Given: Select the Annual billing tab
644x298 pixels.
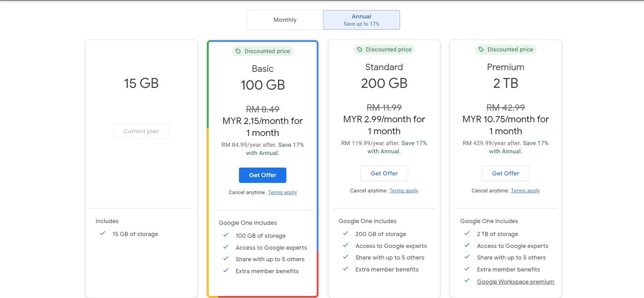Looking at the screenshot, I should [x=361, y=20].
